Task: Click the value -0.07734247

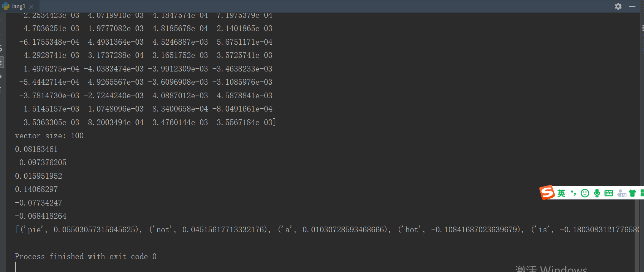Action: [39, 203]
